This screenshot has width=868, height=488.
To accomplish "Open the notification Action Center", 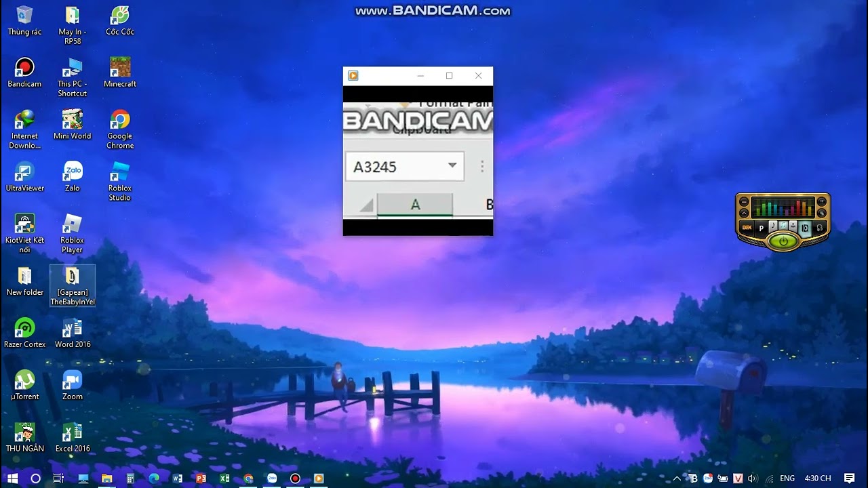I will pos(850,479).
